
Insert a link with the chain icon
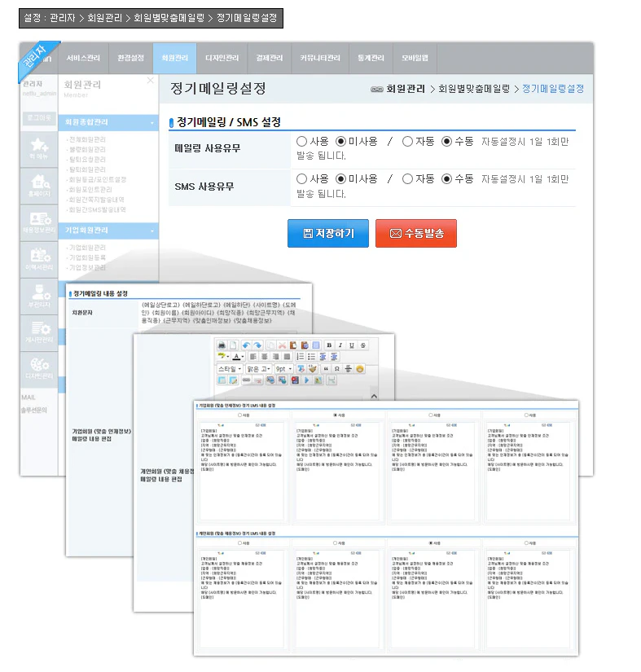pyautogui.click(x=246, y=380)
